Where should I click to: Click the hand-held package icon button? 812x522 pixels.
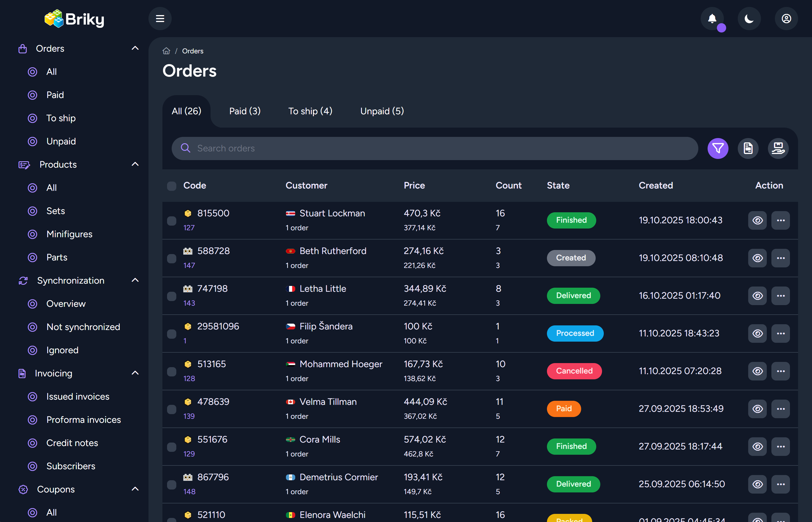pos(778,148)
